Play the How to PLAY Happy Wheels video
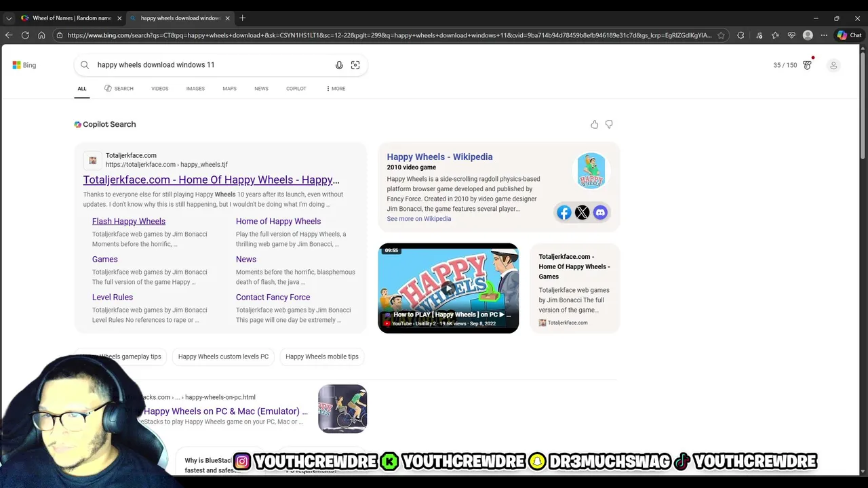 tap(448, 288)
